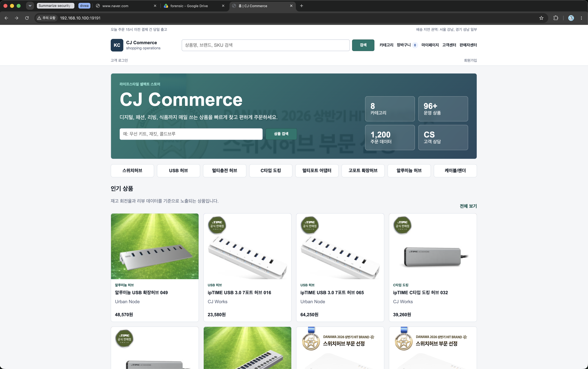Open the ipTIME USB 3.0 7포트 허브 065 image

click(340, 246)
